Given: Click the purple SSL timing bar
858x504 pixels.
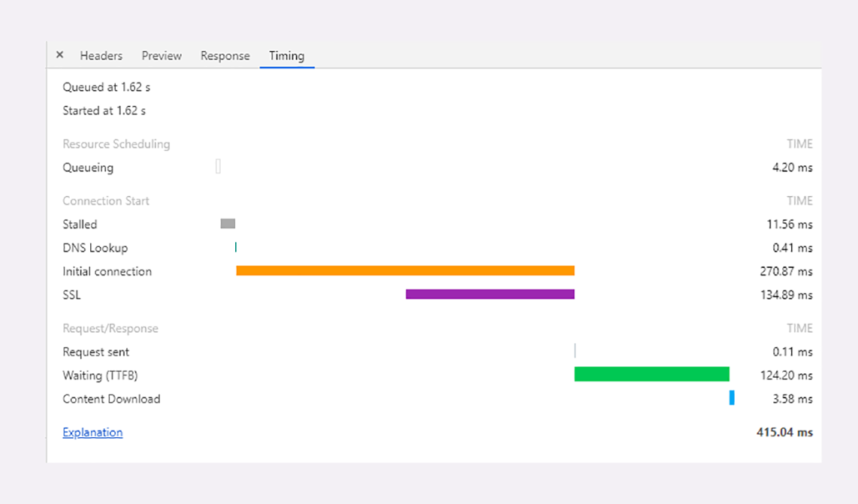Looking at the screenshot, I should click(x=490, y=294).
